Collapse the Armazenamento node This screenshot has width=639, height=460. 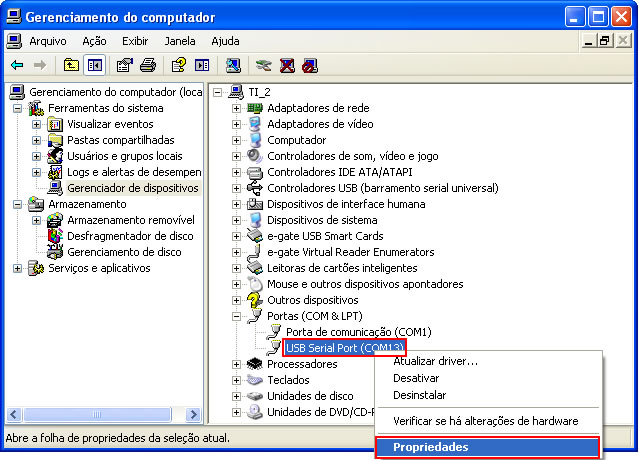pyautogui.click(x=17, y=204)
